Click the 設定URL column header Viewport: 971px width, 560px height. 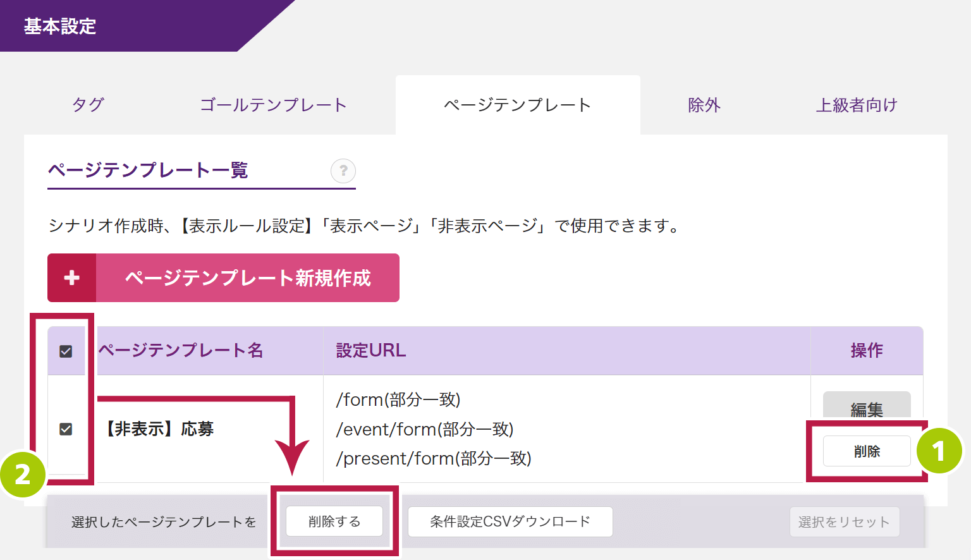[371, 351]
